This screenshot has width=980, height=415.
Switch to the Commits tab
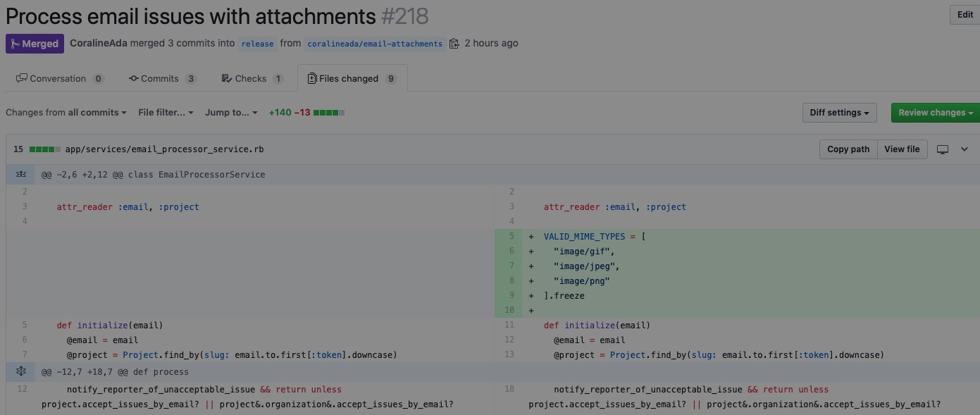pos(162,79)
